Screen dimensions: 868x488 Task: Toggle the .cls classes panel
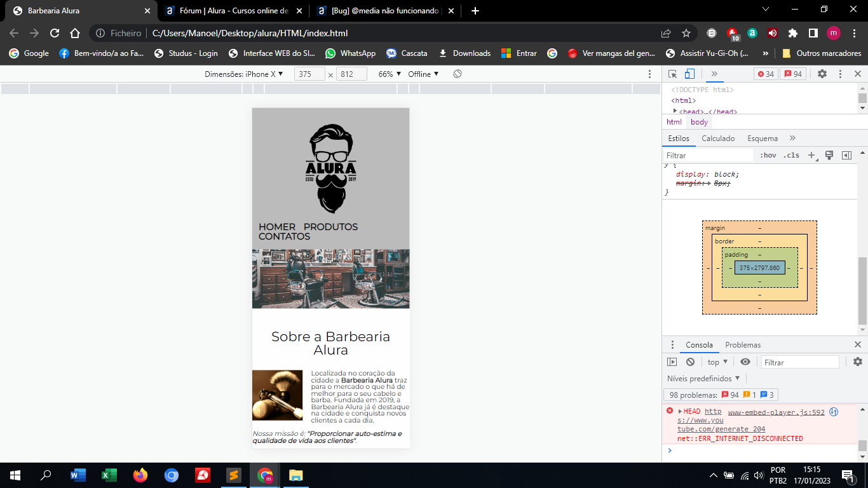point(791,155)
